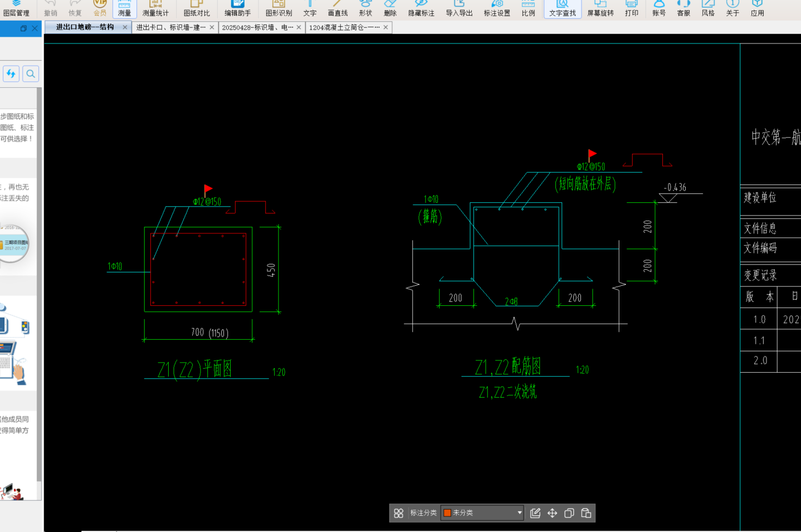Click the edit annotation pencil icon

coord(535,513)
